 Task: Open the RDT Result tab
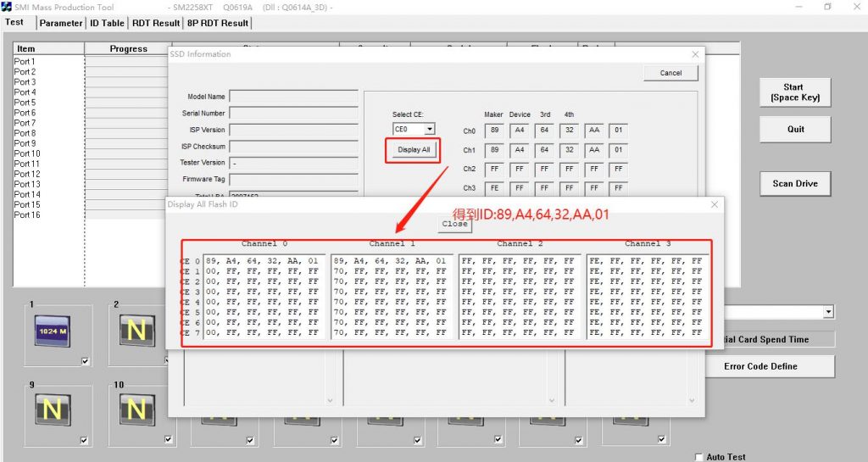[155, 23]
